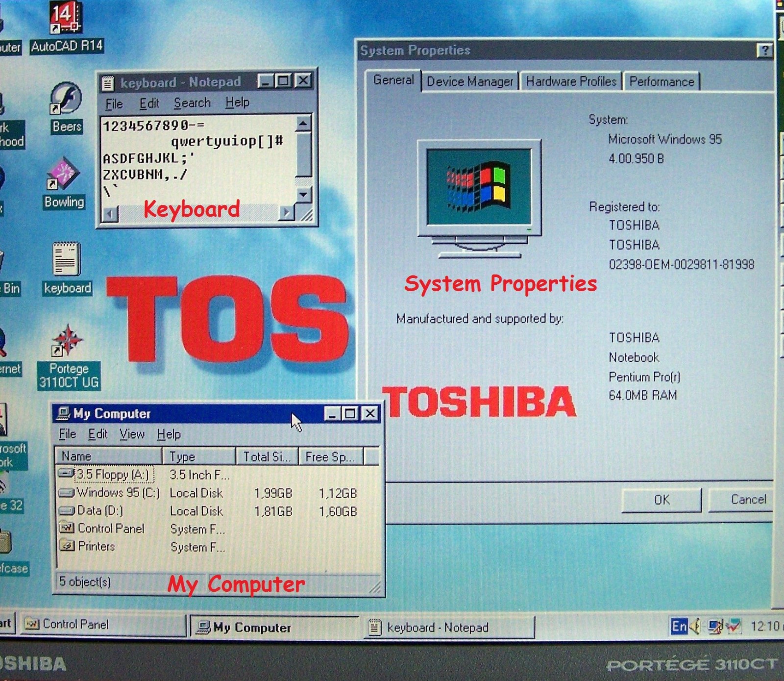Open the AutoCAD R14 desktop shortcut
The height and width of the screenshot is (681, 784).
pyautogui.click(x=66, y=27)
